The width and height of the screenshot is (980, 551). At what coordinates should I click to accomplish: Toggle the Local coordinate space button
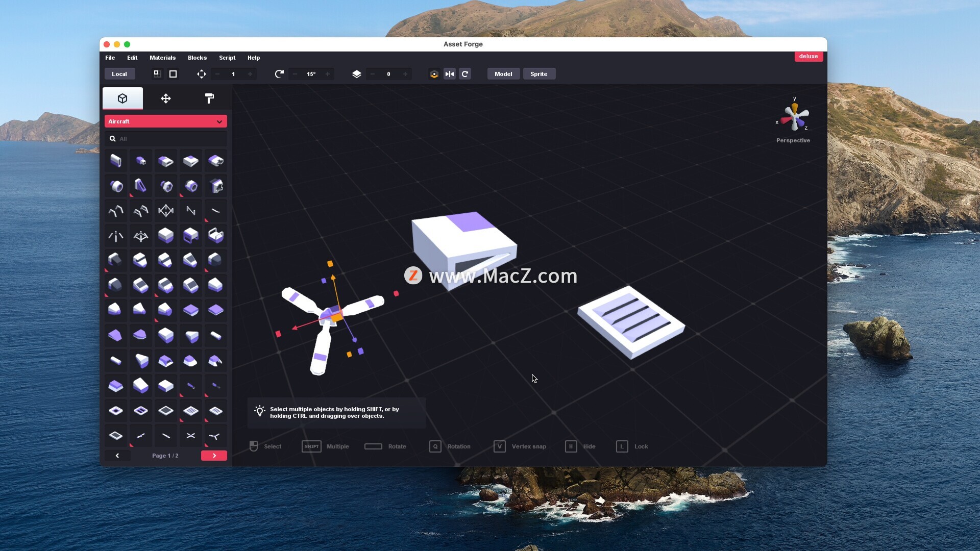(x=119, y=74)
